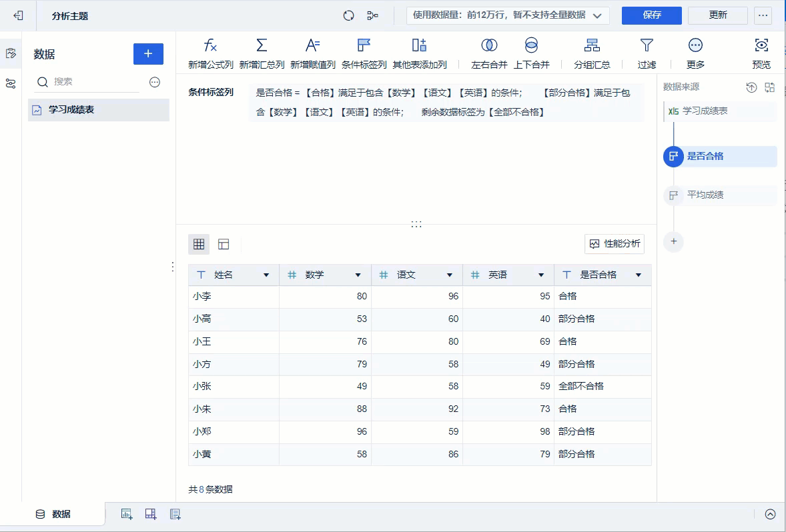
Task: Open the header ellipsis more options button
Action: point(763,15)
